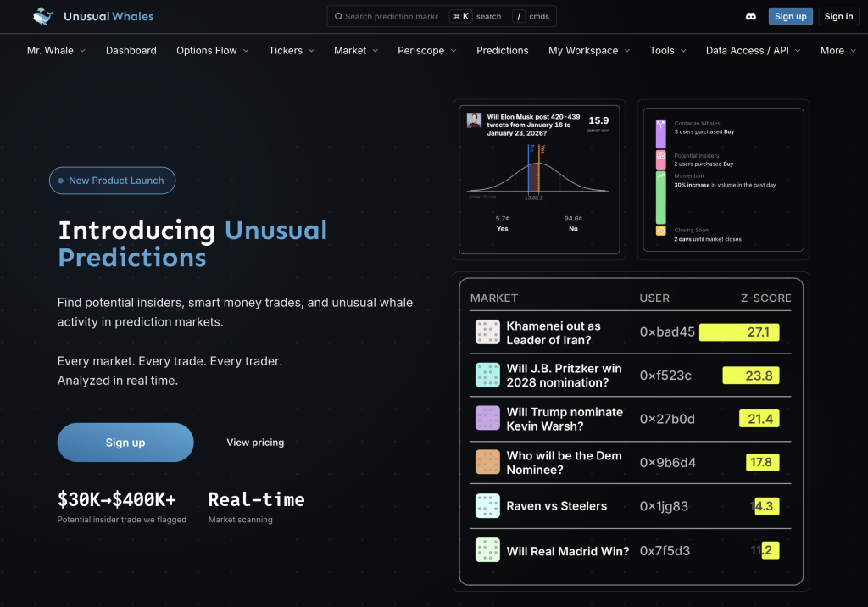This screenshot has height=607, width=868.
Task: Click the ⌘K search shortcut key
Action: tap(460, 17)
